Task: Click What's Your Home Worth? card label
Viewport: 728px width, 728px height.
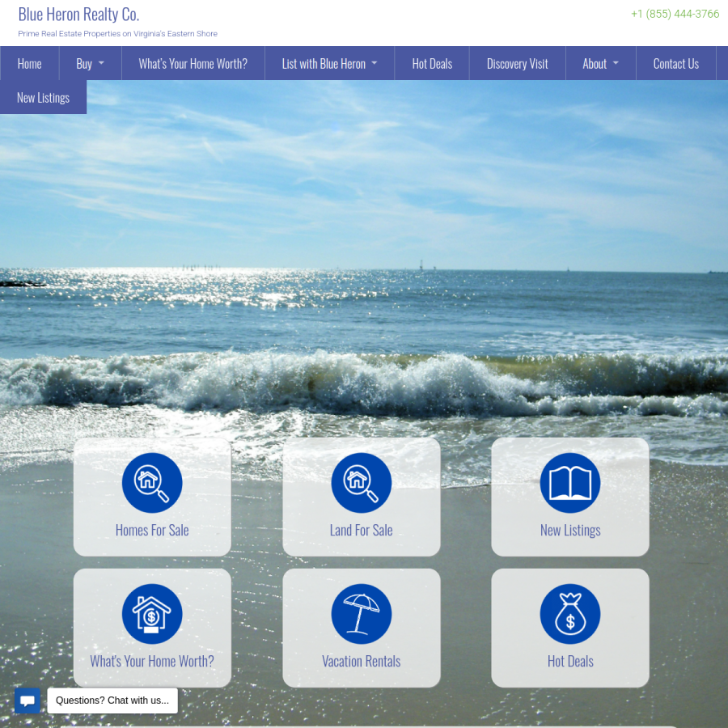Action: 152,661
